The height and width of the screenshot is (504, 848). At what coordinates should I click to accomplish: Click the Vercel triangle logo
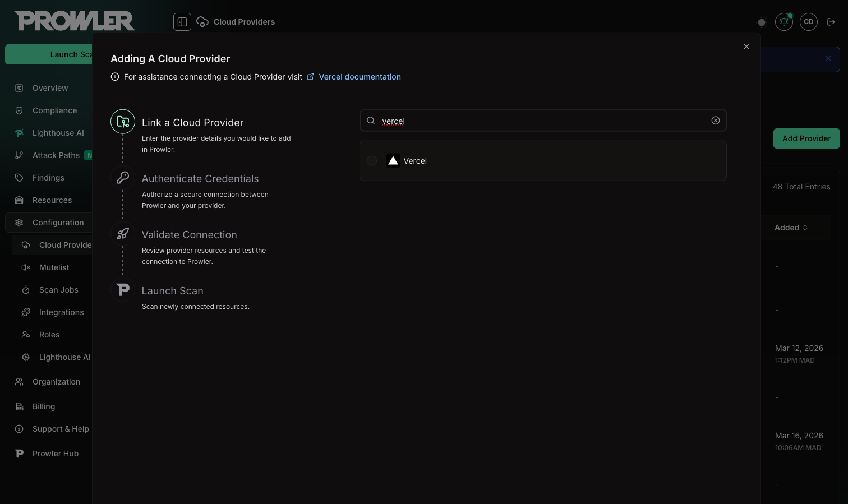tap(393, 161)
